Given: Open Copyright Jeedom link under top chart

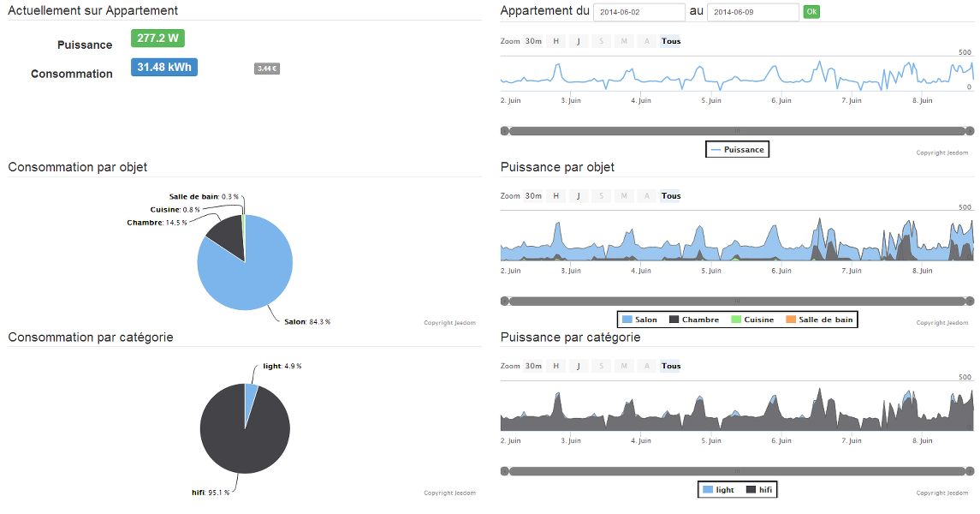Looking at the screenshot, I should pos(941,152).
